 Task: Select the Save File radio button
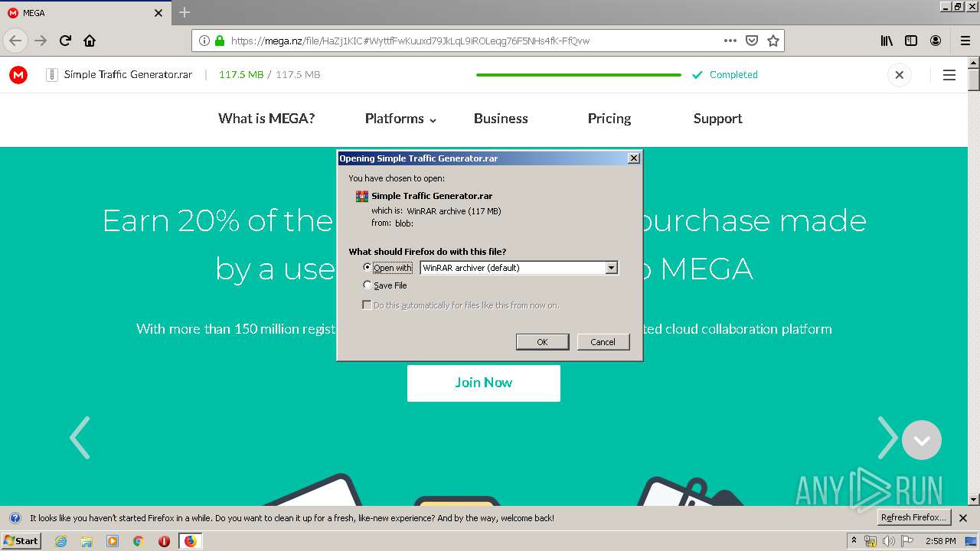pos(367,285)
